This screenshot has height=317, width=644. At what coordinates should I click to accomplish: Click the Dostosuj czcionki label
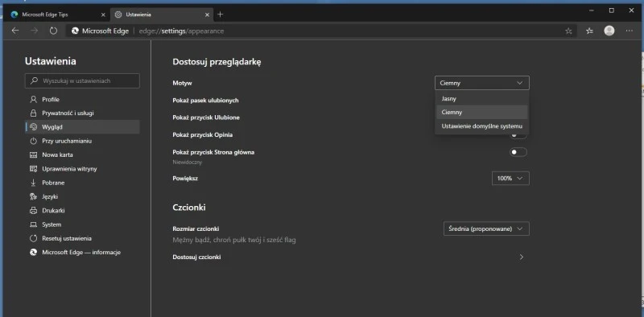[196, 257]
